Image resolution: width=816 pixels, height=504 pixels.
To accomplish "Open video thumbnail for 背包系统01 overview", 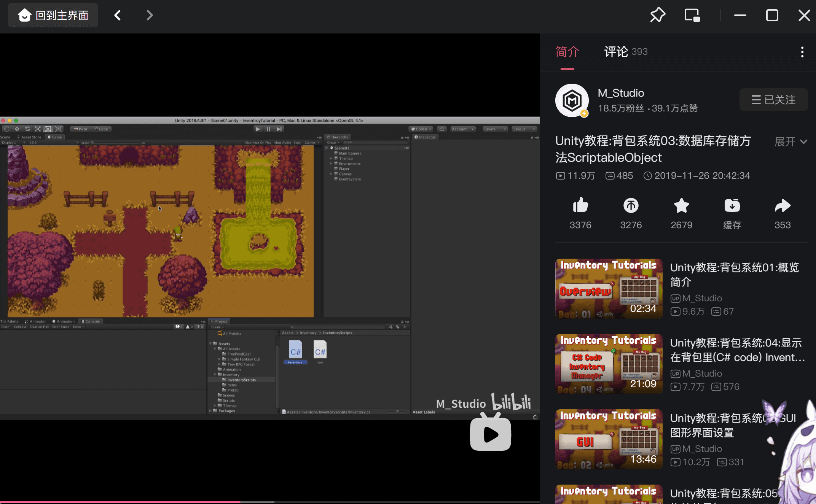I will point(609,288).
